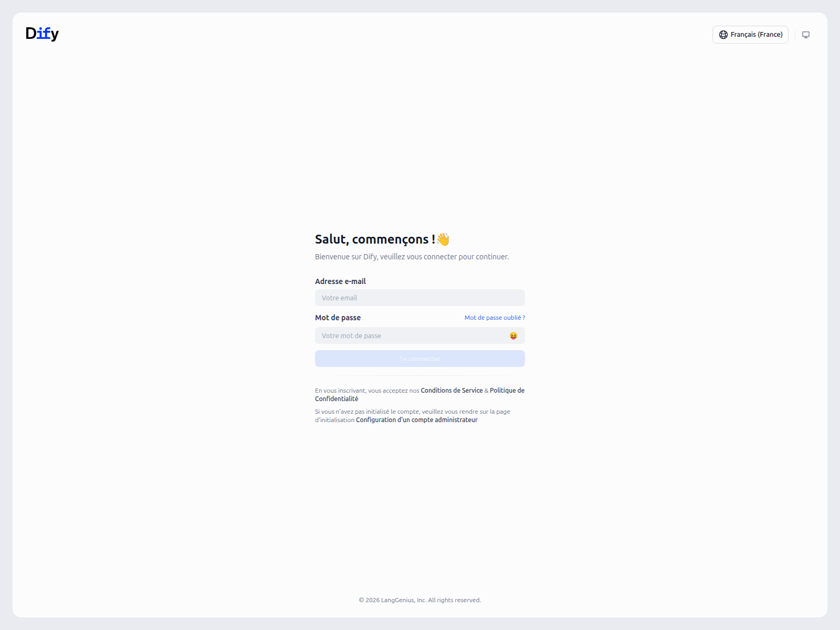Screen dimensions: 840x630
Task: Click the divider line below Se connecter
Action: 420,376
